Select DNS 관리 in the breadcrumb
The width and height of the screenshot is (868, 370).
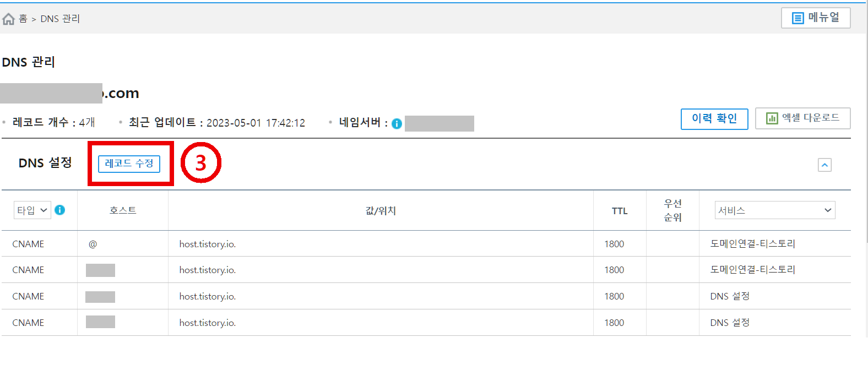tap(61, 18)
